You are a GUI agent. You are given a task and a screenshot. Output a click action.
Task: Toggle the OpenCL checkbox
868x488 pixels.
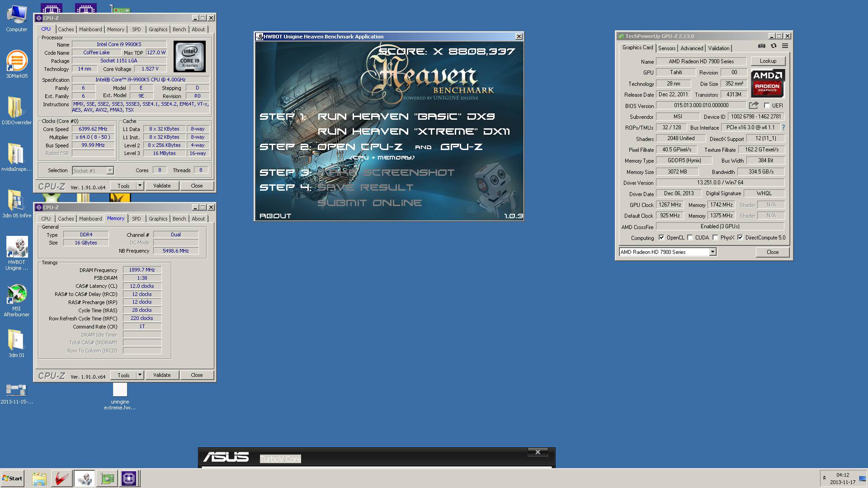661,238
